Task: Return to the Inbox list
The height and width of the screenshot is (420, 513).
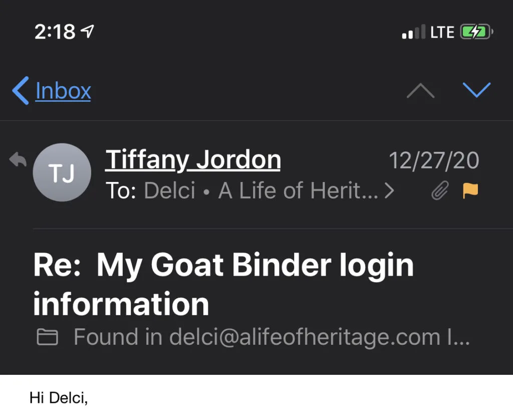Action: click(x=63, y=91)
